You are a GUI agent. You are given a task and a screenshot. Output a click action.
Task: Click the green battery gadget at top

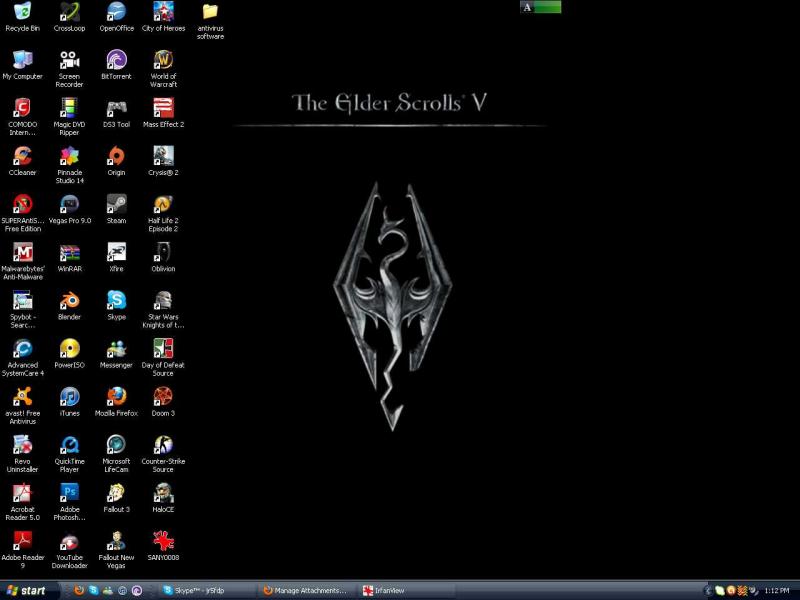pos(540,7)
